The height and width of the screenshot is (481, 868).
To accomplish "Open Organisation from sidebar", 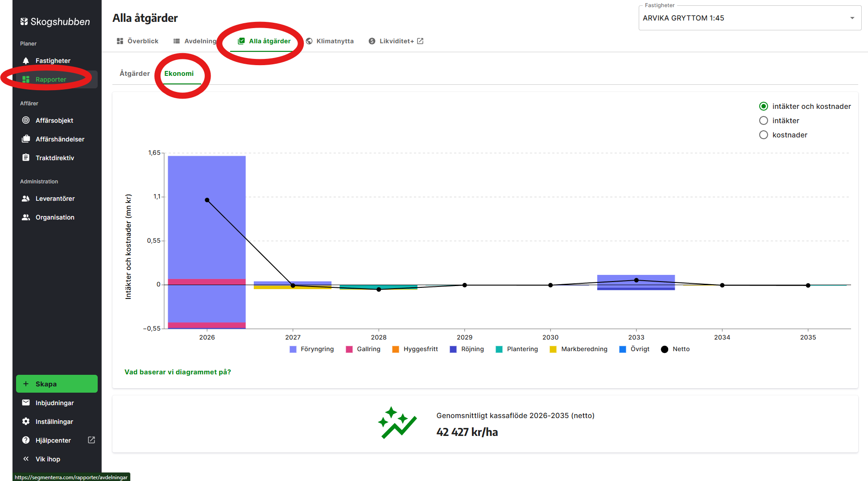I will (57, 217).
